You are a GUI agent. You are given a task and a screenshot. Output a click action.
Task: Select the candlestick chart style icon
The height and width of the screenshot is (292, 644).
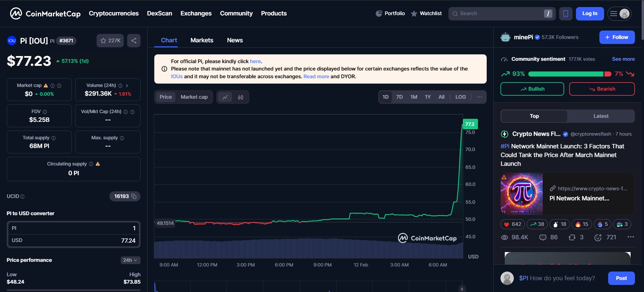[x=240, y=97]
